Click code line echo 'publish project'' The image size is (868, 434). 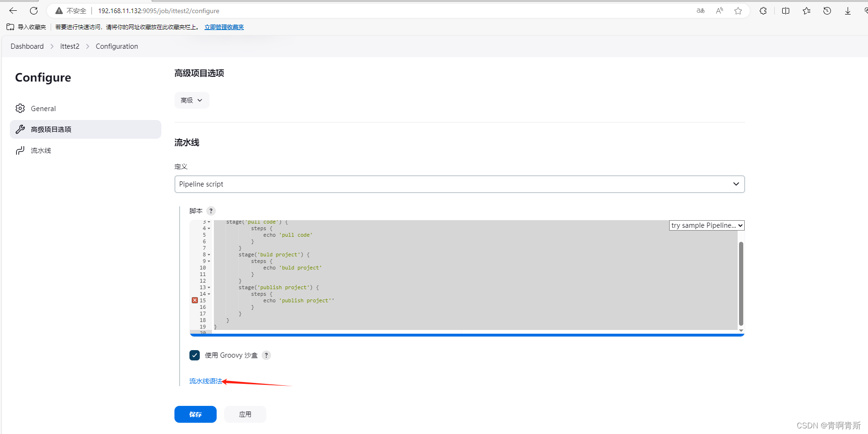[299, 301]
